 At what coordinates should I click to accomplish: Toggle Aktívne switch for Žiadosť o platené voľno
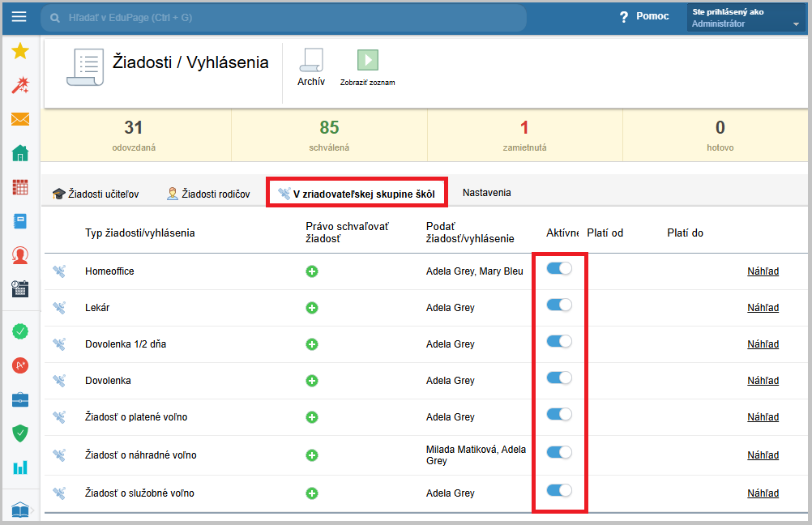(x=559, y=414)
